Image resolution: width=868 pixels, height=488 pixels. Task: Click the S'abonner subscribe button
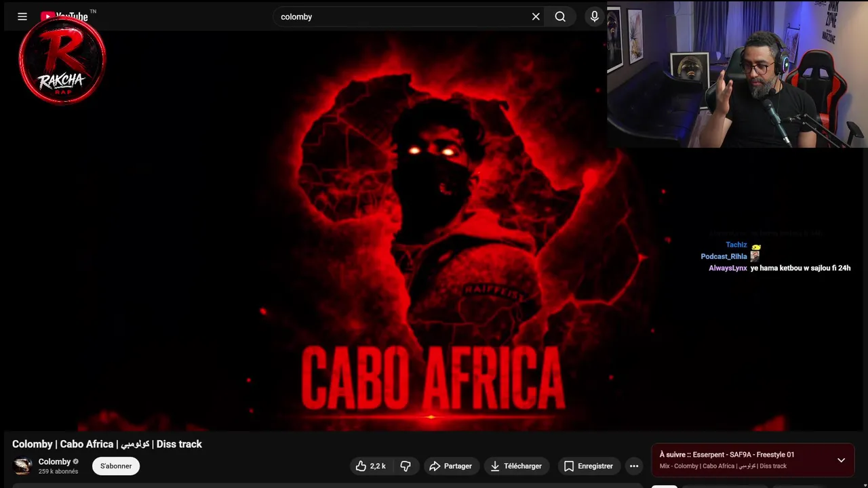click(116, 466)
